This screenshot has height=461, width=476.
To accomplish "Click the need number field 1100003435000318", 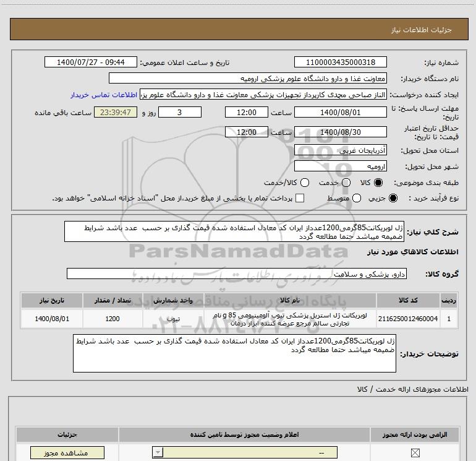I will click(x=340, y=62).
